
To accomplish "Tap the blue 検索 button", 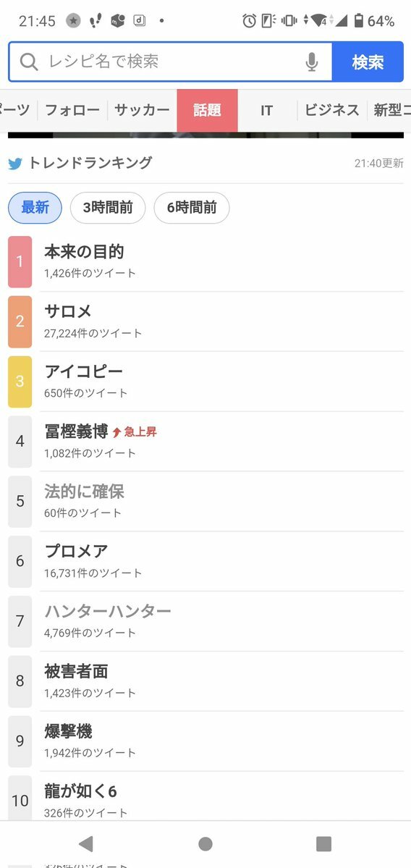I will point(368,62).
